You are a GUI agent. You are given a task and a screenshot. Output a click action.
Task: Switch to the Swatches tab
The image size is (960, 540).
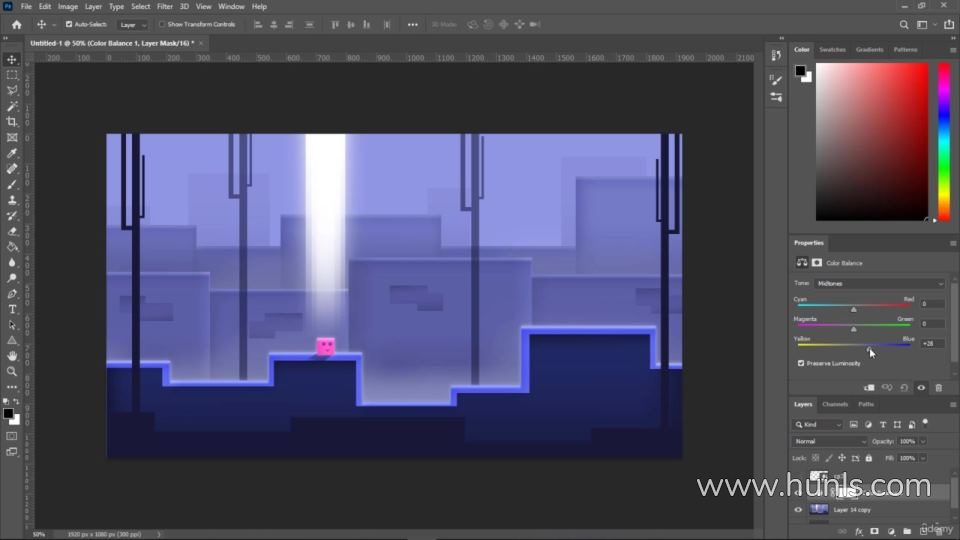(832, 50)
